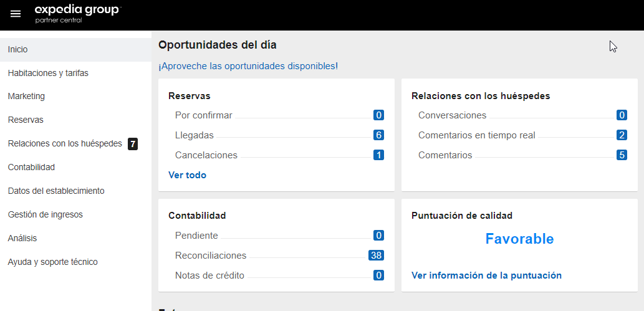Open Análisis from the sidebar

click(x=22, y=238)
